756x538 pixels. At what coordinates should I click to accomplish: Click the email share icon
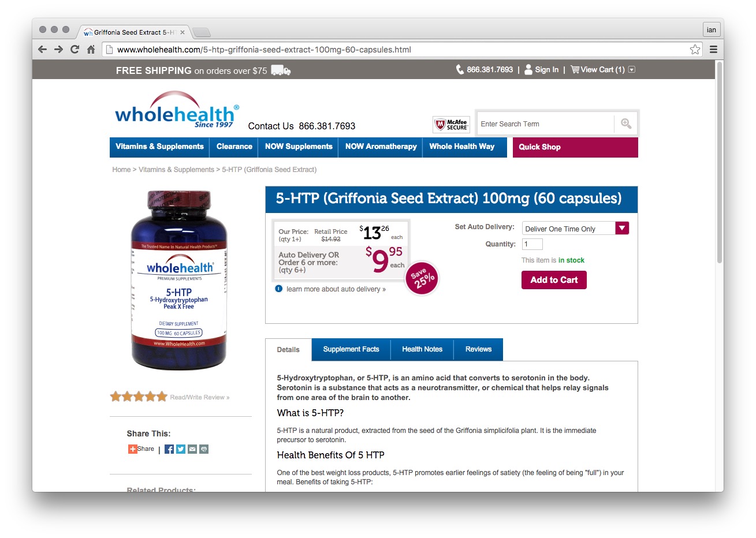192,449
